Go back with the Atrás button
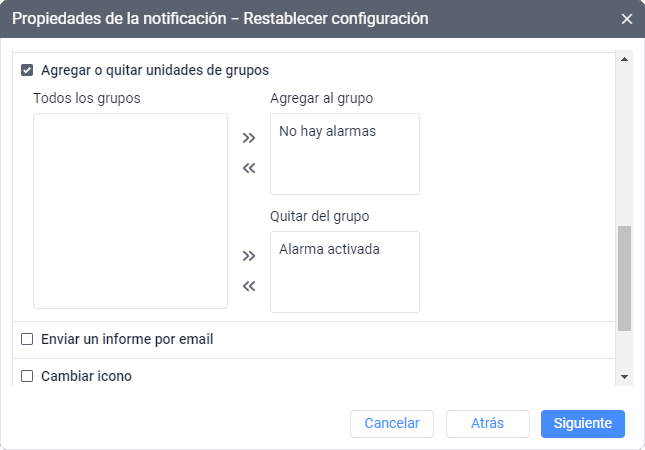Image resolution: width=645 pixels, height=450 pixels. (x=487, y=423)
